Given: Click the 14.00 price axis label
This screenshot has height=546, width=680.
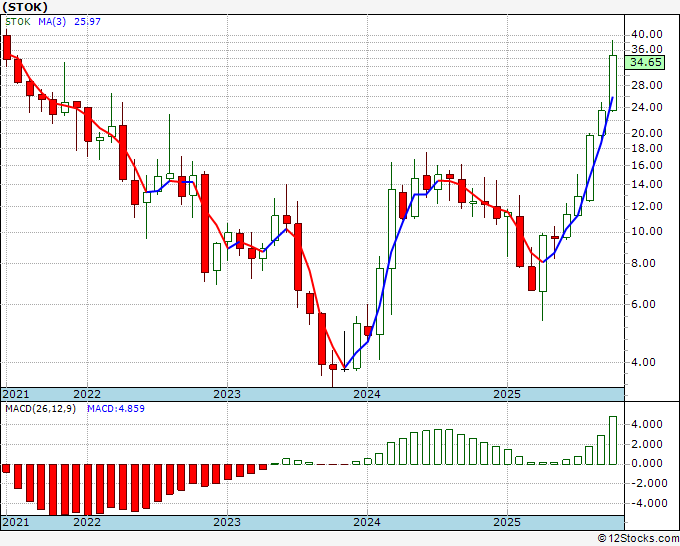Looking at the screenshot, I should coord(647,184).
